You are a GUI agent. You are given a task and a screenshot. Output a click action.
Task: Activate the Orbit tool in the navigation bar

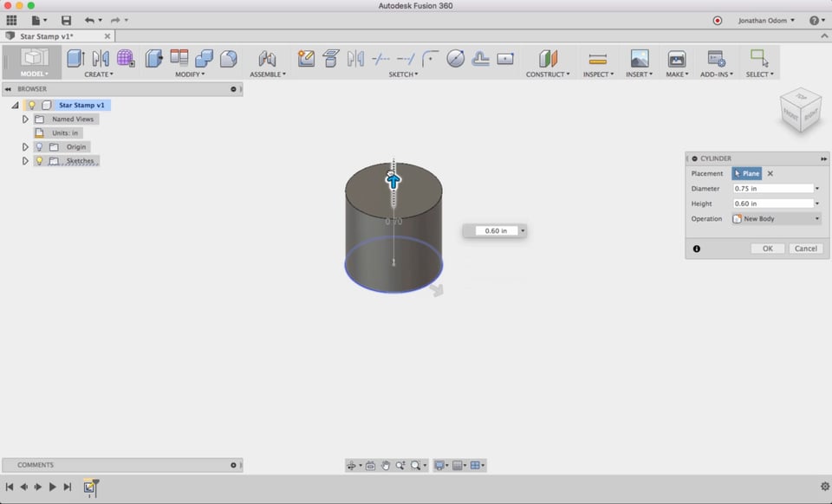pos(352,465)
